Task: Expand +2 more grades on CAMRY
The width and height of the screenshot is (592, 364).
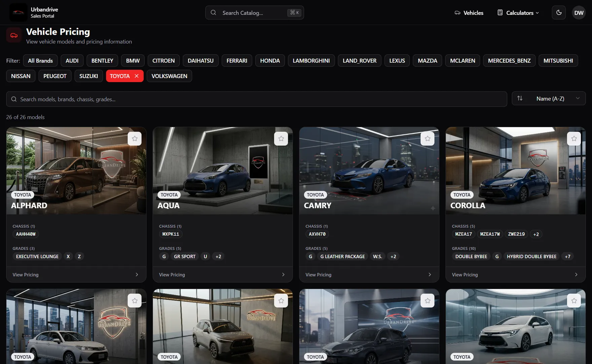Action: pyautogui.click(x=393, y=256)
